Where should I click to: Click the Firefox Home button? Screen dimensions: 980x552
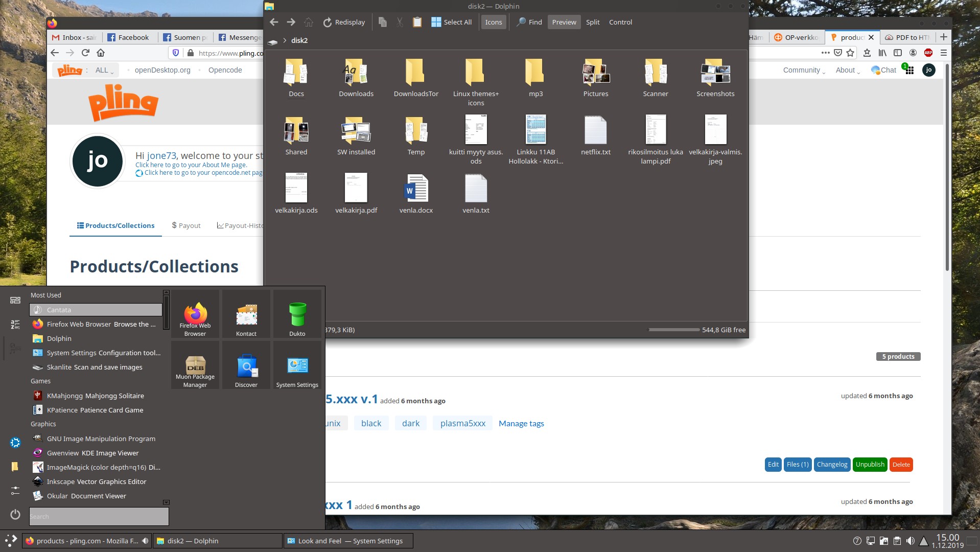pos(101,53)
